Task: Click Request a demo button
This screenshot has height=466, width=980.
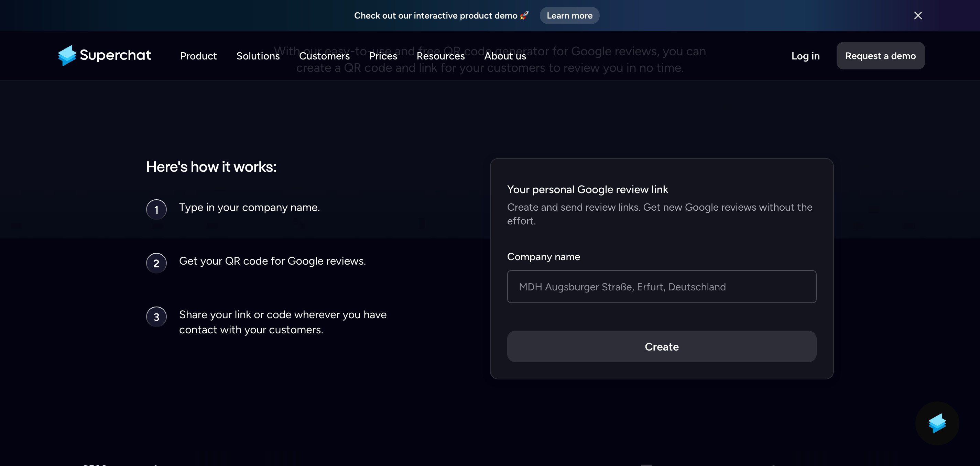Action: pyautogui.click(x=880, y=56)
